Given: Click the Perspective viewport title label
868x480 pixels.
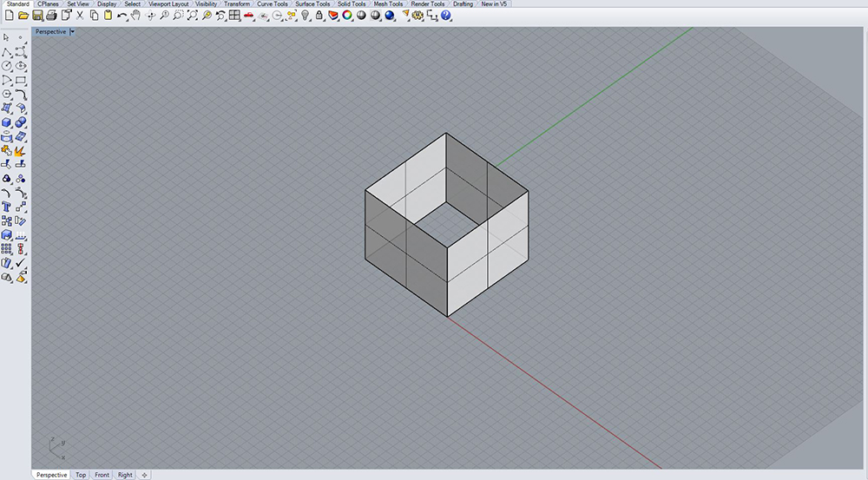Looking at the screenshot, I should pyautogui.click(x=51, y=31).
